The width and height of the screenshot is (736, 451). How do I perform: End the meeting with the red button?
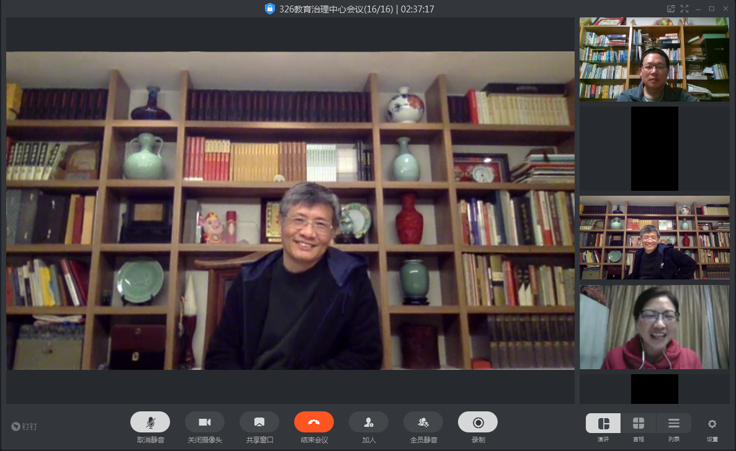pyautogui.click(x=314, y=422)
